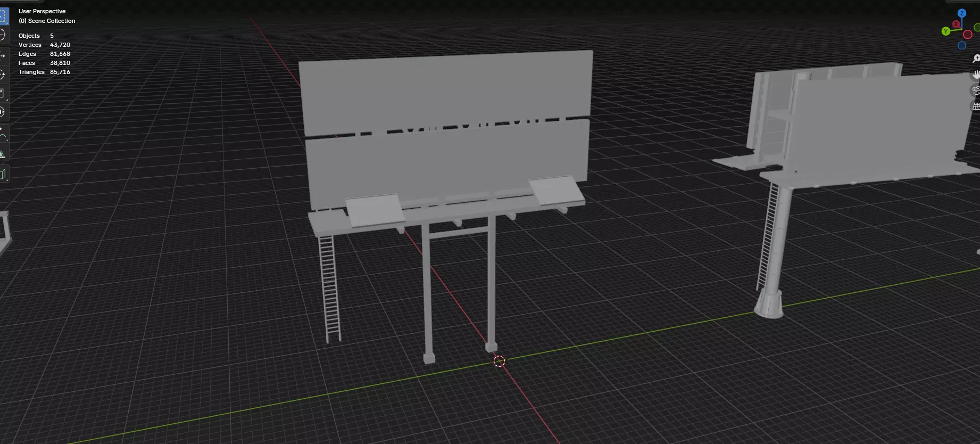The image size is (980, 444).
Task: Click the negative Z axis gizmo circle
Action: coord(962,46)
